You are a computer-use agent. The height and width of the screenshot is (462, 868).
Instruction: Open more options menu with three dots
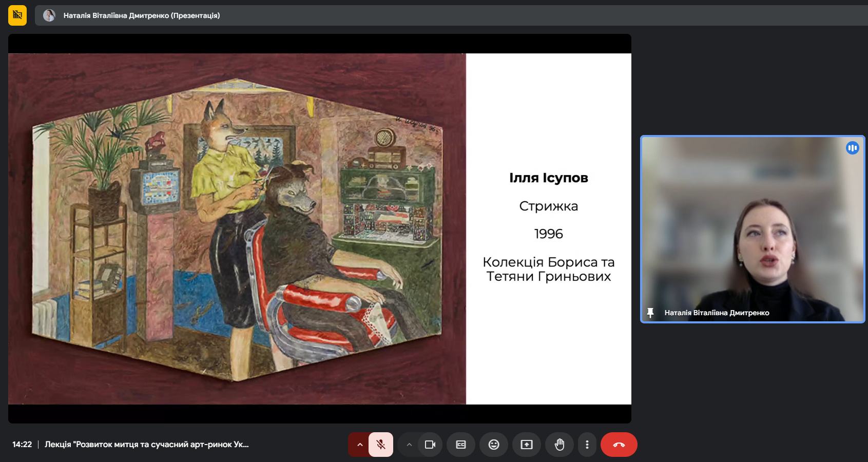click(x=587, y=445)
